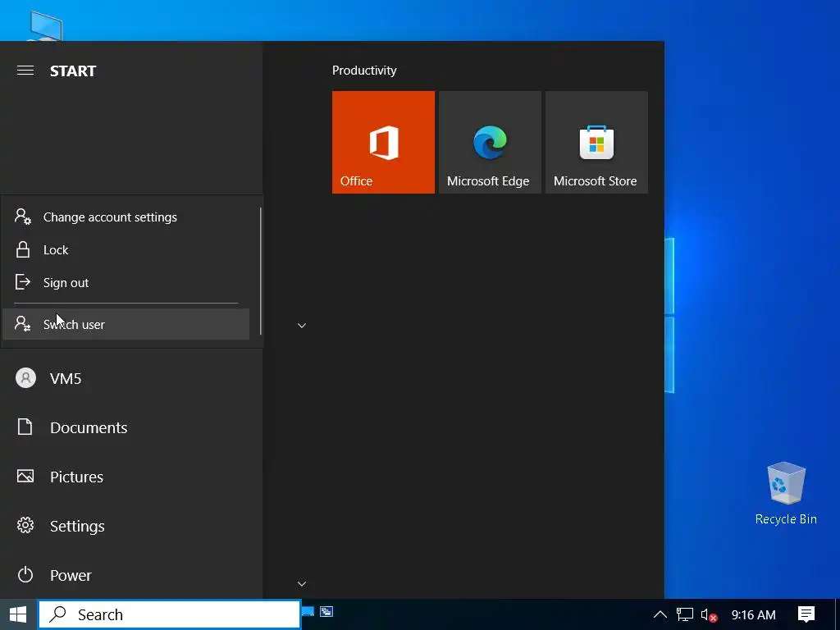This screenshot has width=840, height=630.
Task: Click Switch user entry
Action: pyautogui.click(x=126, y=324)
